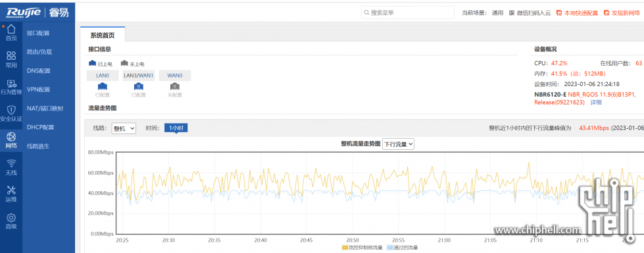Click the CPU 47.2% value
The width and height of the screenshot is (644, 253).
pyautogui.click(x=559, y=63)
